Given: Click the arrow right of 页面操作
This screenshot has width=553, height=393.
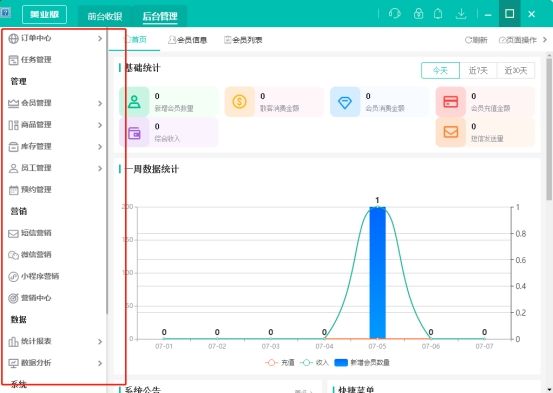Looking at the screenshot, I should (545, 40).
